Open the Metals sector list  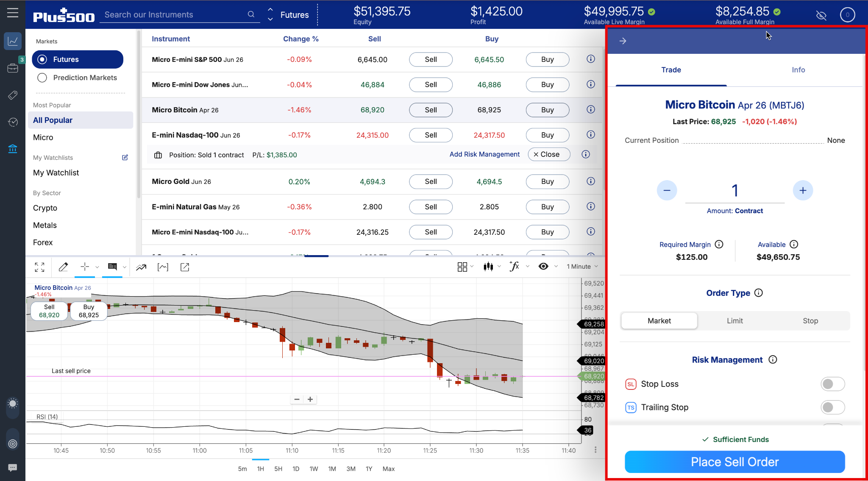(45, 225)
